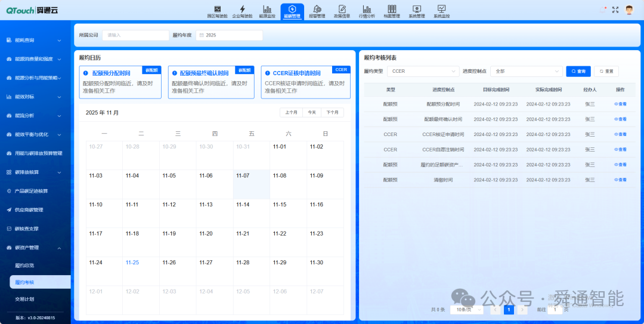Open the 园区驾驶舱 top navigation icon
This screenshot has width=644, height=324.
pos(217,10)
